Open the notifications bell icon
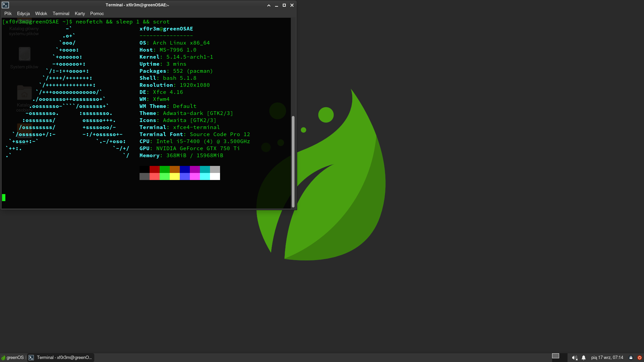Image resolution: width=644 pixels, height=362 pixels. pos(584,358)
